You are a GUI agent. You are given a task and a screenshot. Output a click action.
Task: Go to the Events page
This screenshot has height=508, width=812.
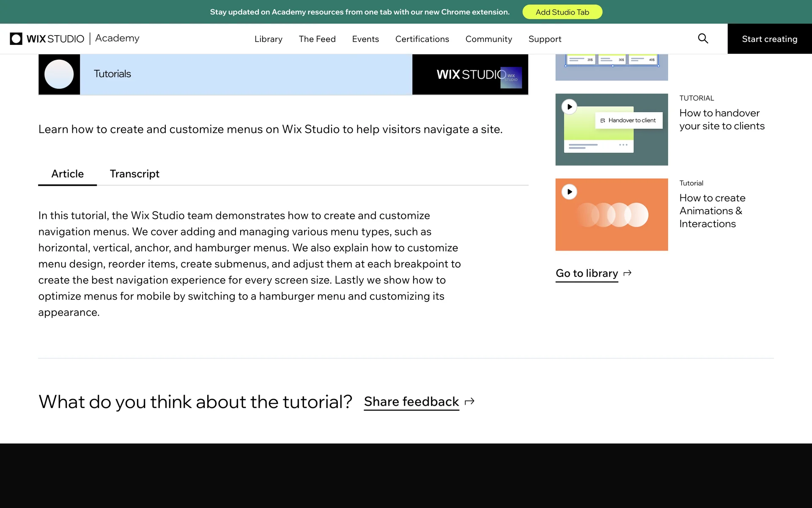(365, 39)
